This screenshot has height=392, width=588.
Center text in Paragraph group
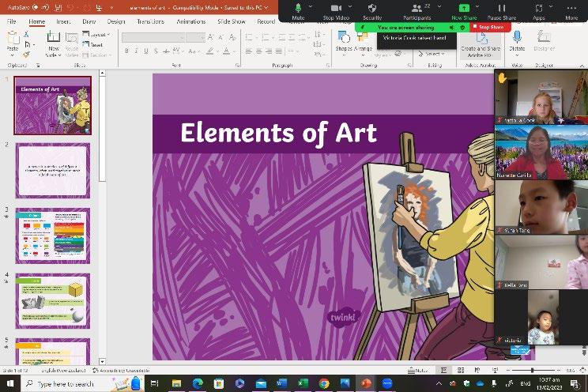tap(258, 51)
